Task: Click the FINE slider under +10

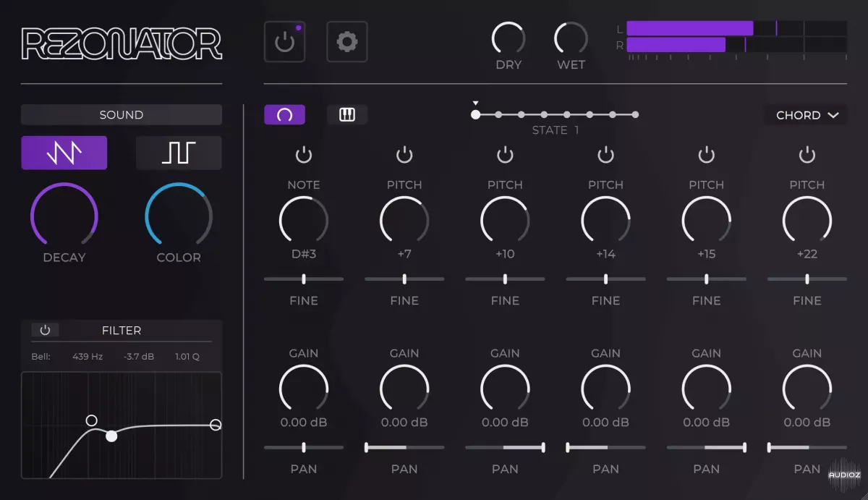Action: click(x=505, y=279)
